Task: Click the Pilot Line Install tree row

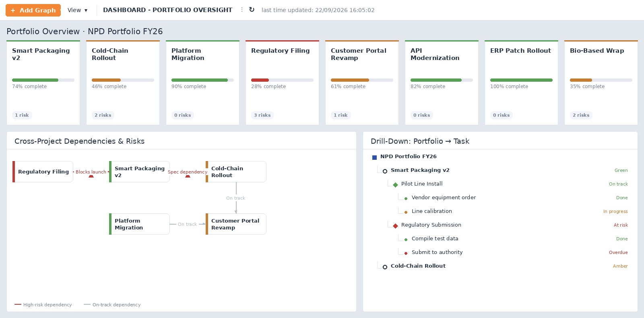Action: pyautogui.click(x=500, y=184)
